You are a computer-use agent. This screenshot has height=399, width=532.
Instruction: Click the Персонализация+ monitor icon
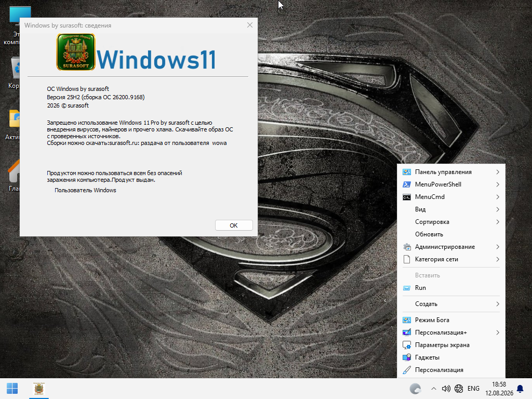pyautogui.click(x=406, y=332)
